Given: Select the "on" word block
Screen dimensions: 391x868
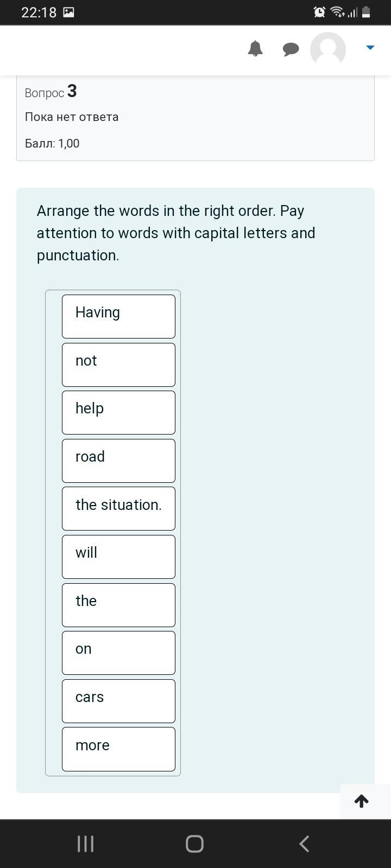Looking at the screenshot, I should pyautogui.click(x=118, y=653).
